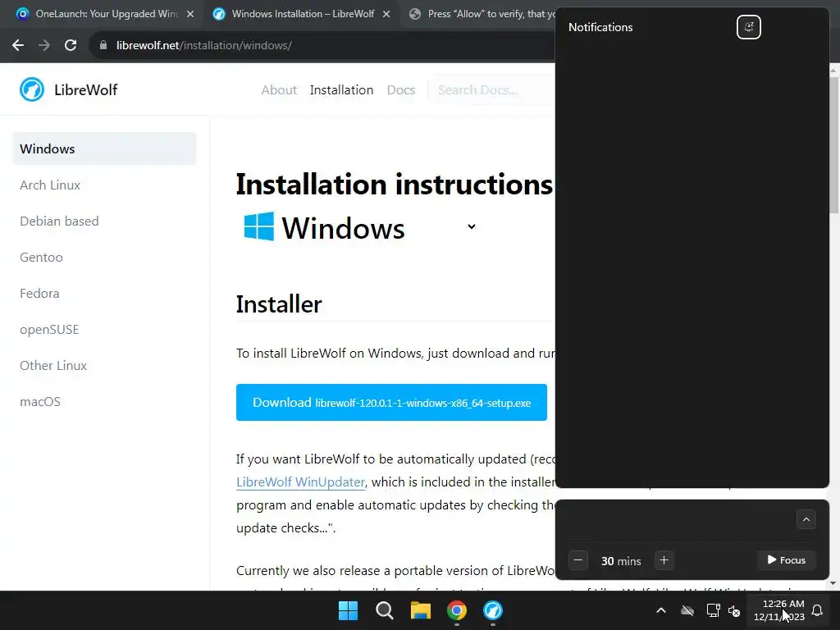Go back using browser back arrow
The image size is (840, 630).
click(18, 45)
